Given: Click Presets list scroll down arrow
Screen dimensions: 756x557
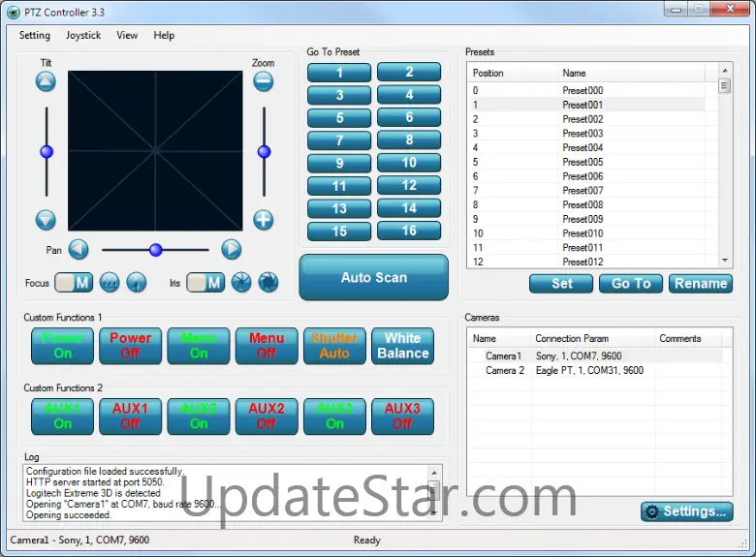Looking at the screenshot, I should coord(725,261).
